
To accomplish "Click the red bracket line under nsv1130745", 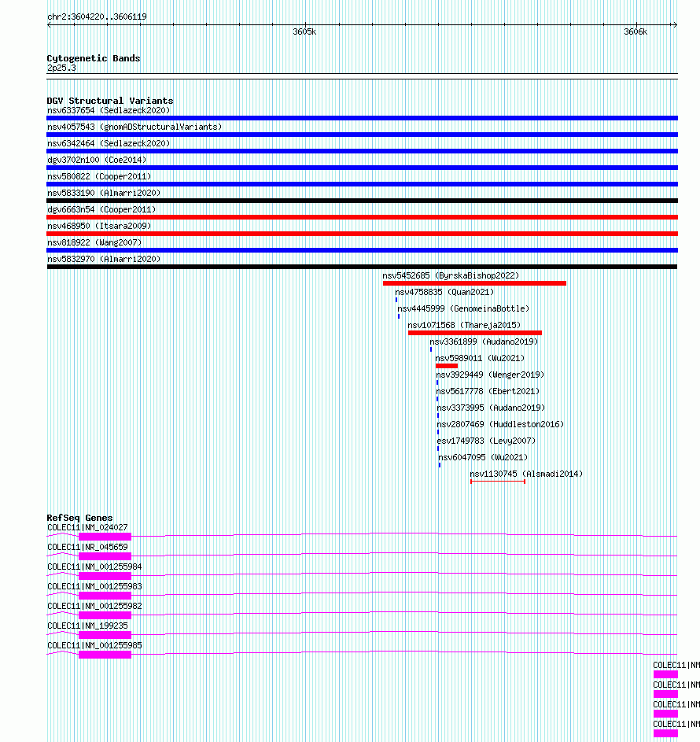I will (498, 482).
